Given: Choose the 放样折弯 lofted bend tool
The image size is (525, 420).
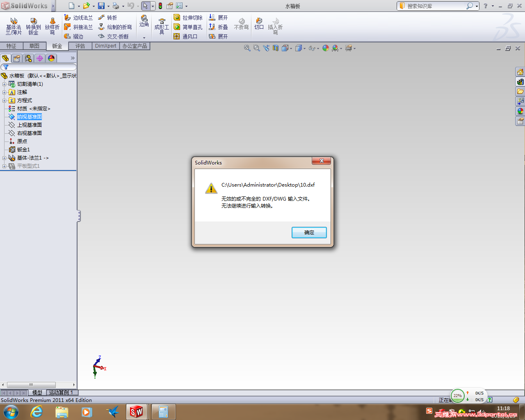Looking at the screenshot, I should (x=52, y=26).
